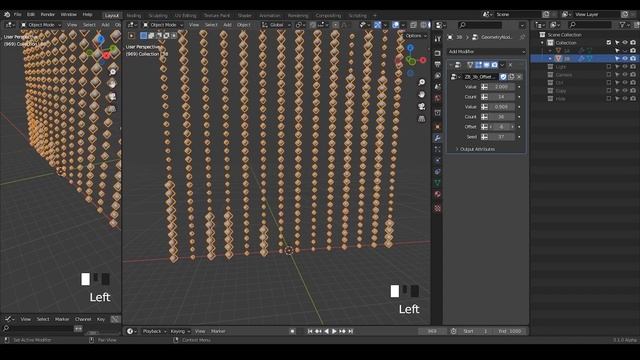Expand the Output Attributes section
The height and width of the screenshot is (360, 640).
point(475,149)
